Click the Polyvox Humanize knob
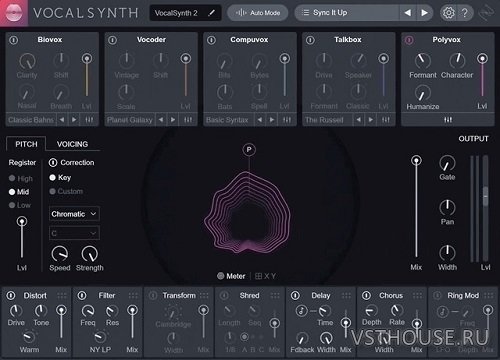 pyautogui.click(x=422, y=93)
